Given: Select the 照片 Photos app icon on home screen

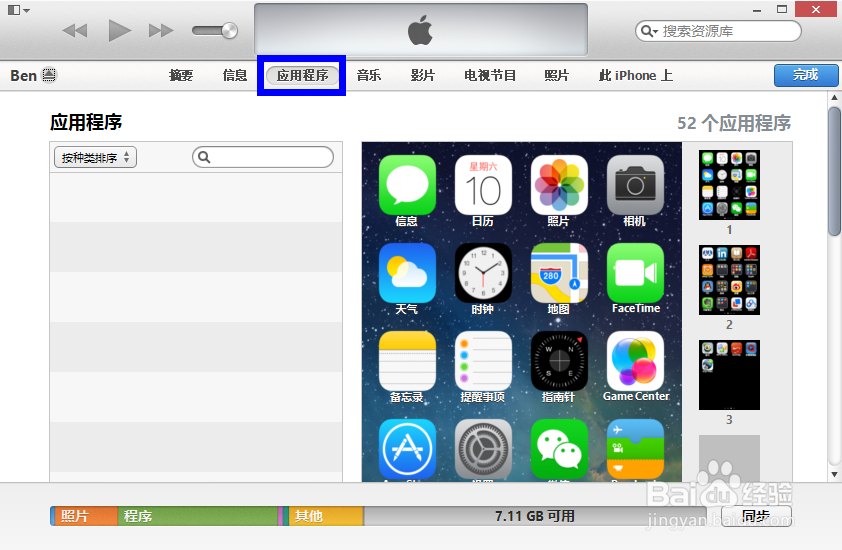Looking at the screenshot, I should point(559,185).
